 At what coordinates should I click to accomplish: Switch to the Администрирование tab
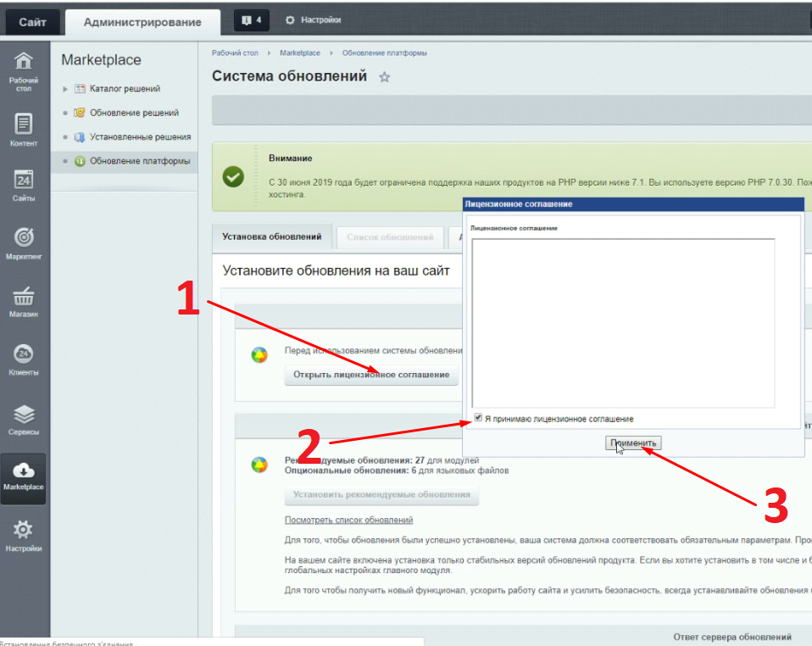tap(142, 22)
